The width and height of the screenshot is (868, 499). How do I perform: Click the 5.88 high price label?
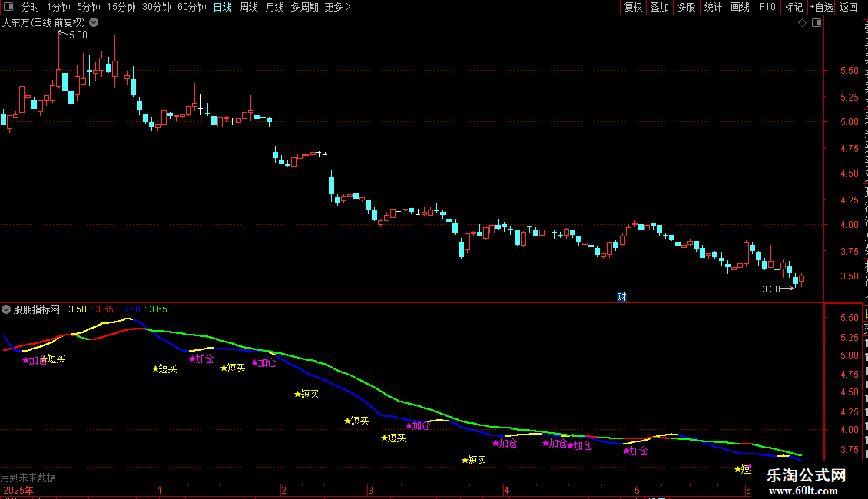tap(78, 35)
